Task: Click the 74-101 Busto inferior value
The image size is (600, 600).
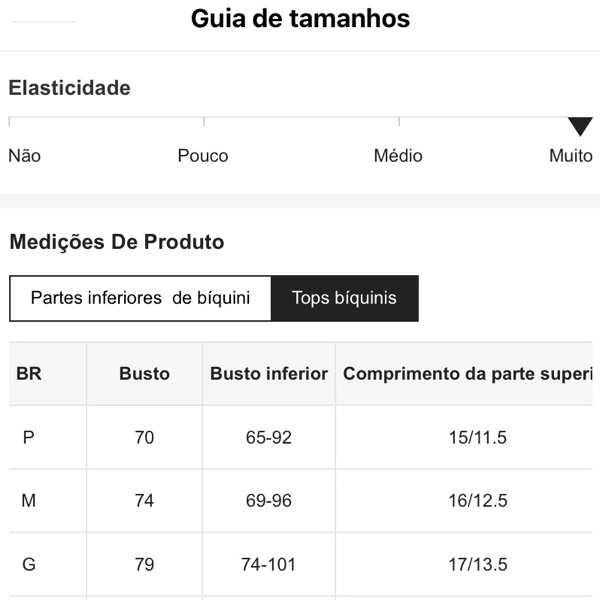Action: (268, 564)
